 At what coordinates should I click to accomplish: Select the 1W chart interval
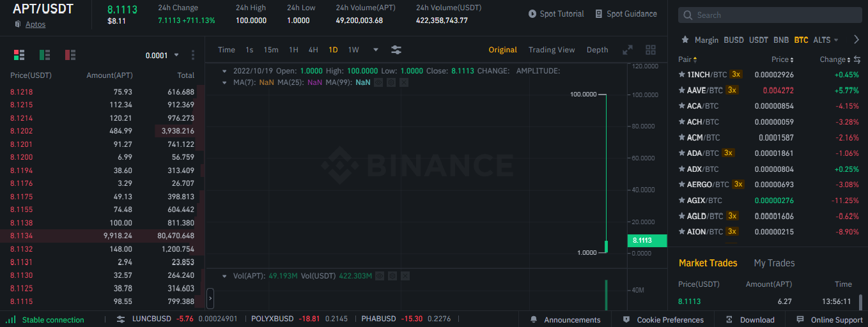pos(353,50)
